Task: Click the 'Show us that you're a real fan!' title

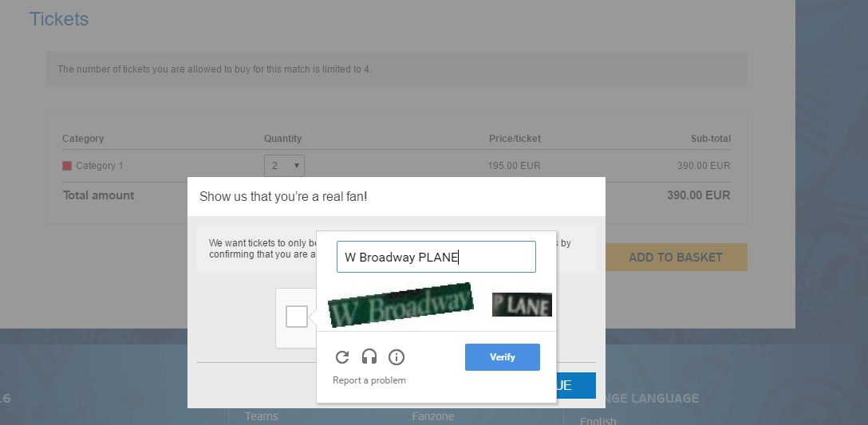Action: (x=283, y=196)
